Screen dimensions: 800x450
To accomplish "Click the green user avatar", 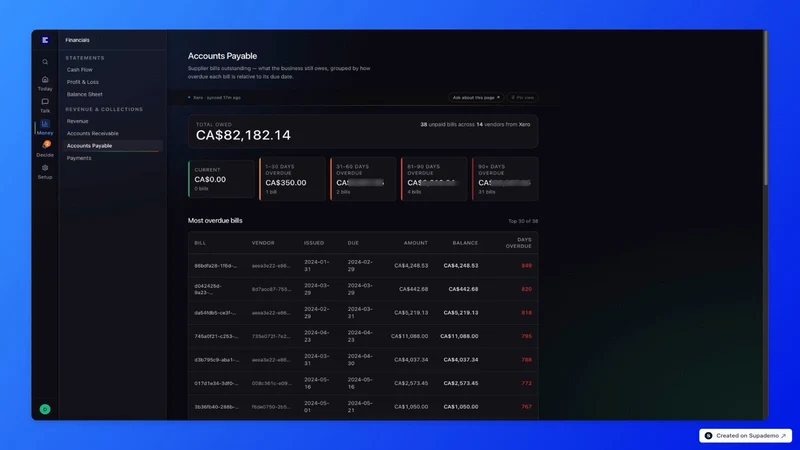I will [45, 409].
